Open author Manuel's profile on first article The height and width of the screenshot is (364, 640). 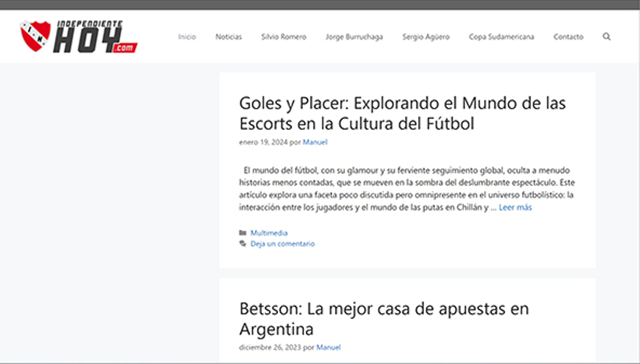click(315, 142)
